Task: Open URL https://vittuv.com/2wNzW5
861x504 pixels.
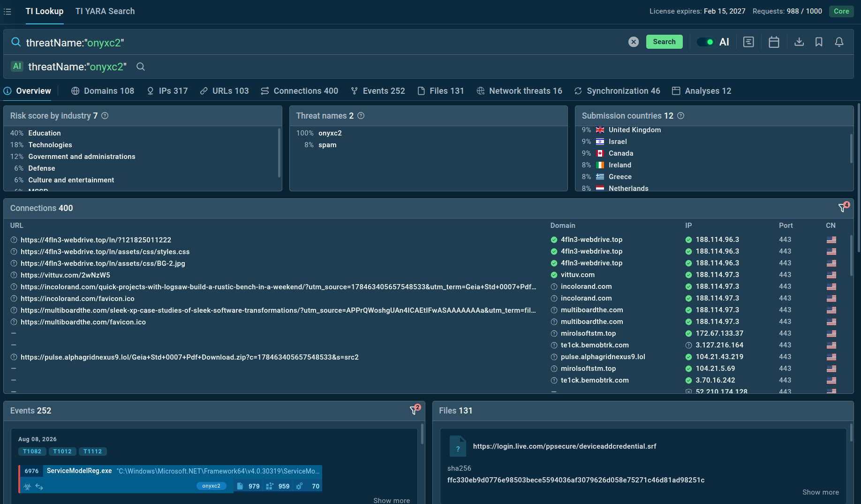Action: point(65,275)
